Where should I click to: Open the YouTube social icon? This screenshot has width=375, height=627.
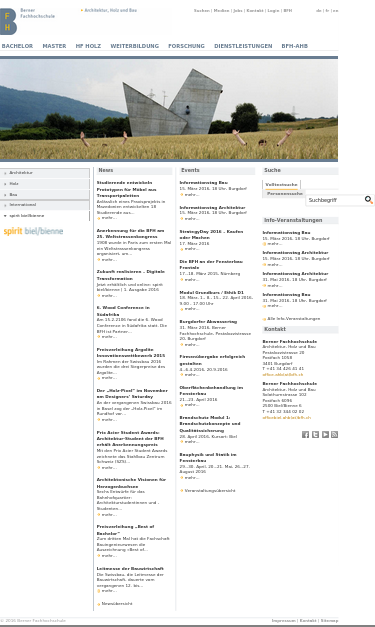pyautogui.click(x=325, y=435)
